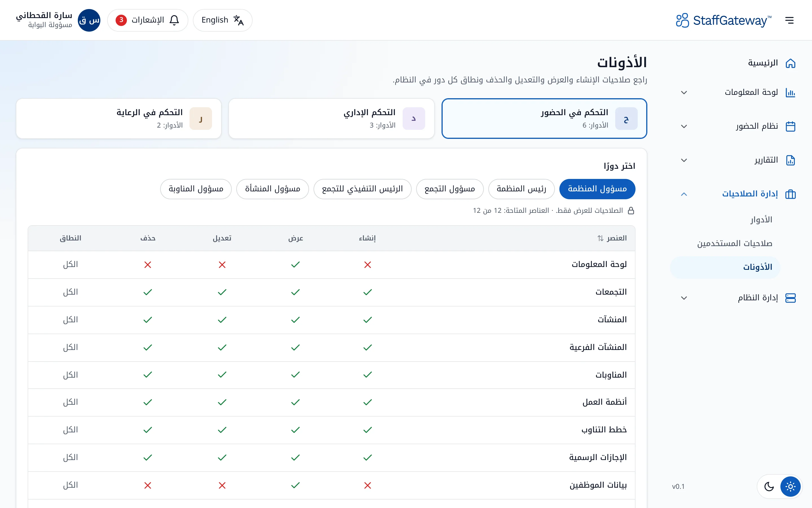The height and width of the screenshot is (508, 812).
Task: Click the icon for إدارة الصلاحيات
Action: (x=790, y=194)
